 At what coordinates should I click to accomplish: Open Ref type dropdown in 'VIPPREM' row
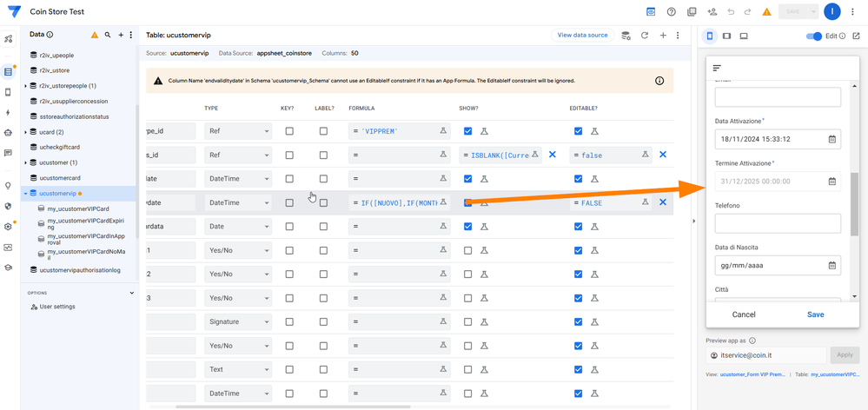[238, 131]
